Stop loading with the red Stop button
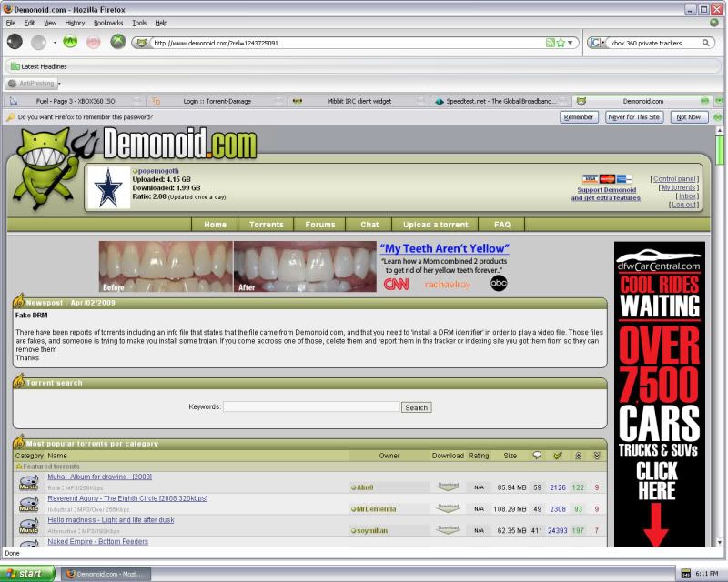Viewport: 728px width, 582px height. coord(94,42)
